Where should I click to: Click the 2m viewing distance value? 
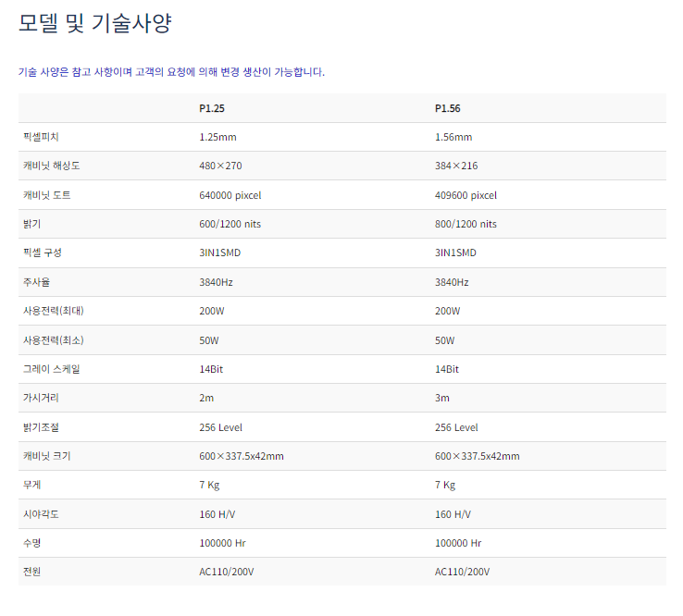(206, 398)
